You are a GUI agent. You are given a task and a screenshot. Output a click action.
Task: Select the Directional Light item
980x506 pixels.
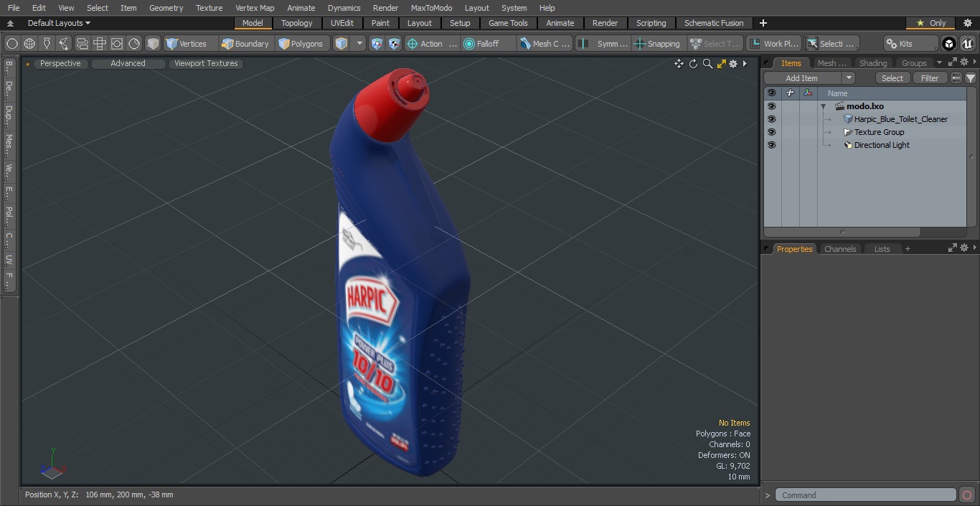(x=882, y=145)
